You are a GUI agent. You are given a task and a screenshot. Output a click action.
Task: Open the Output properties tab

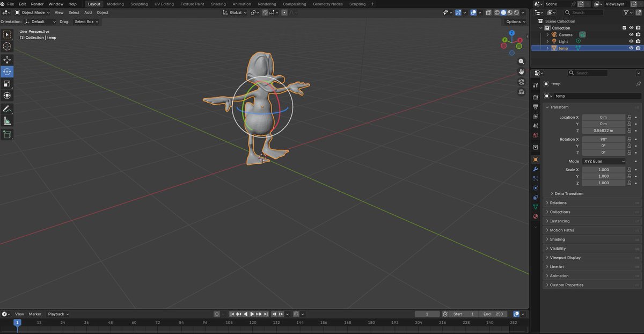point(535,107)
